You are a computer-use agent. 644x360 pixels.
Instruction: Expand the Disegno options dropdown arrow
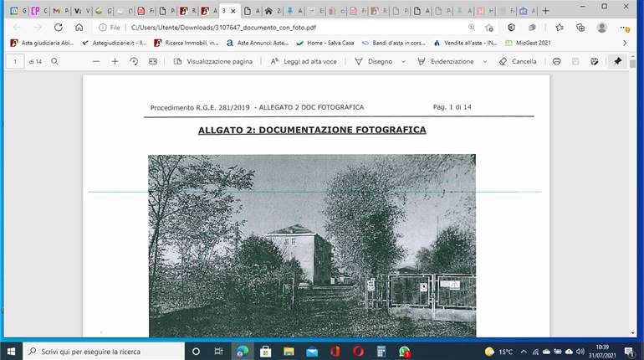click(403, 61)
